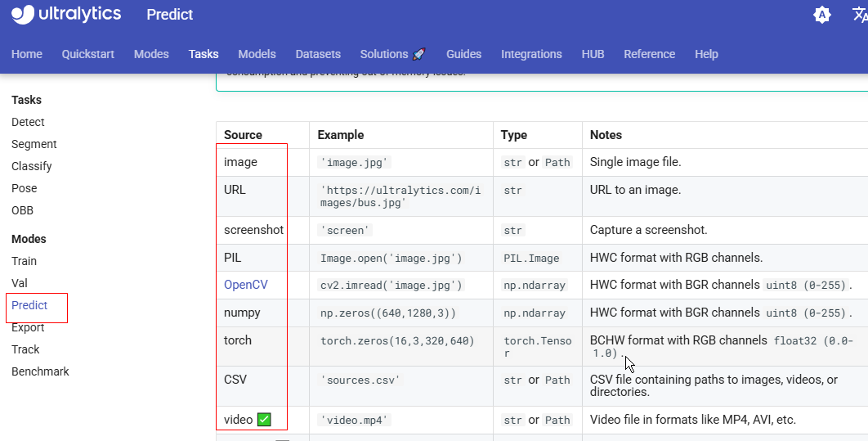
Task: Click the torch.zeros(16,3,320,640) example
Action: pyautogui.click(x=397, y=340)
